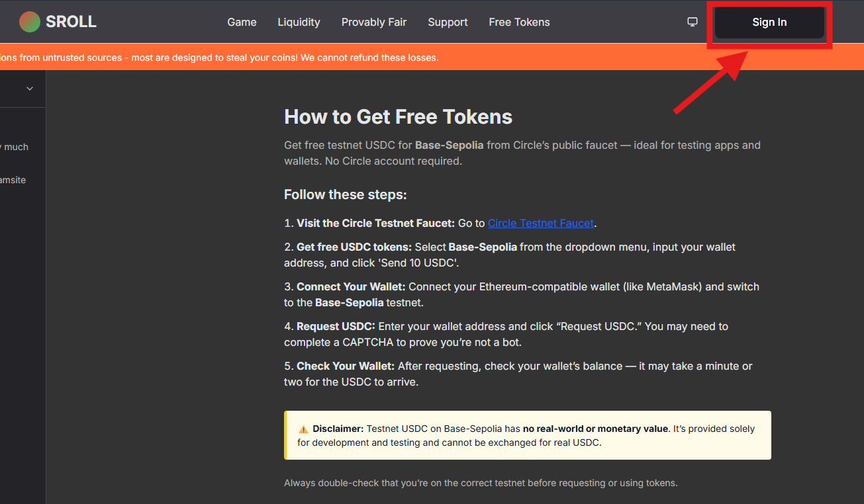Open Provably Fair in navigation
Image resolution: width=864 pixels, height=504 pixels.
(374, 22)
